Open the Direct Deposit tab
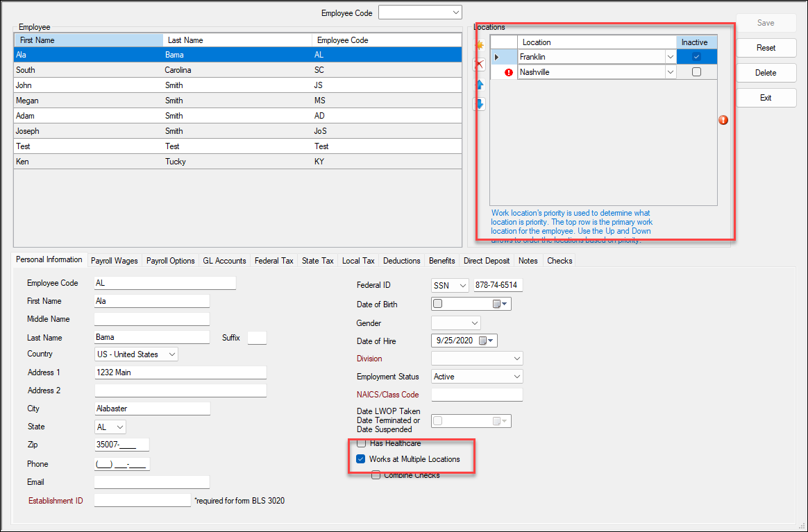The image size is (808, 532). (486, 260)
